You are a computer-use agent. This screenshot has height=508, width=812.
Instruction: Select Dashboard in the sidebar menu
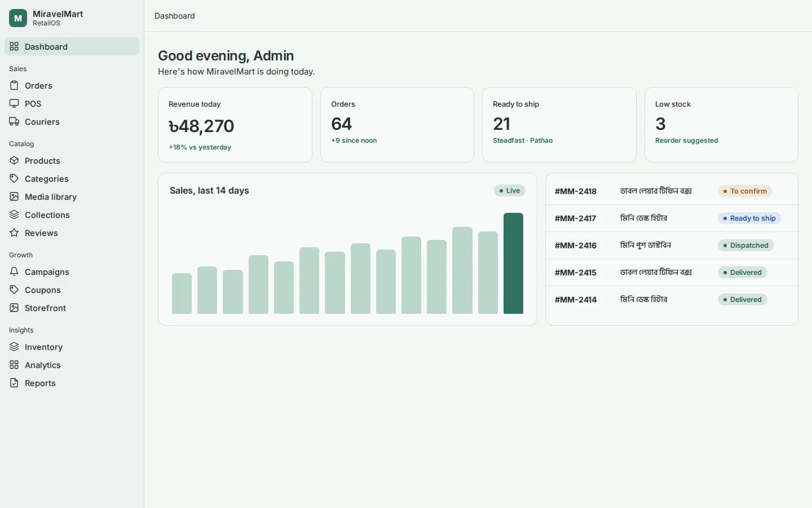[72, 47]
